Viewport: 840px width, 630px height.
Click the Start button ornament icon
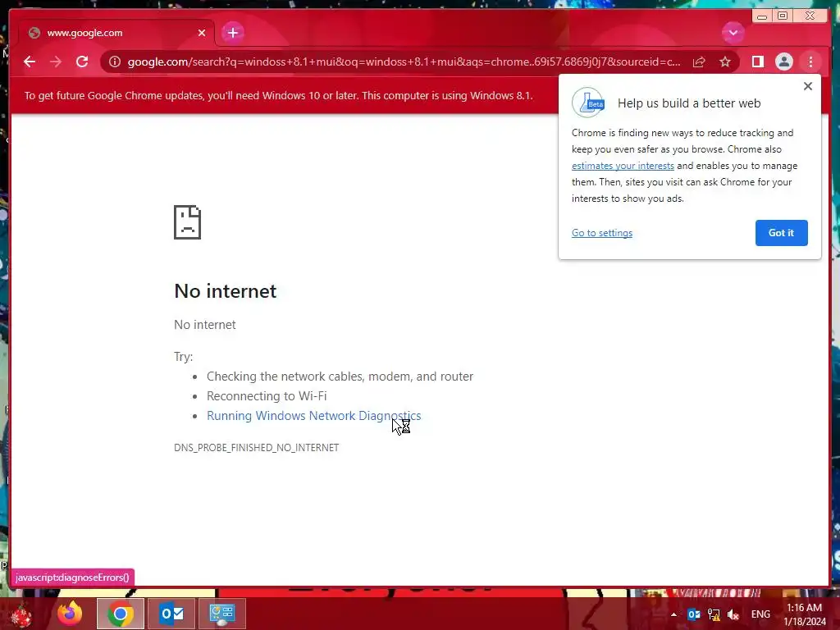[x=21, y=614]
